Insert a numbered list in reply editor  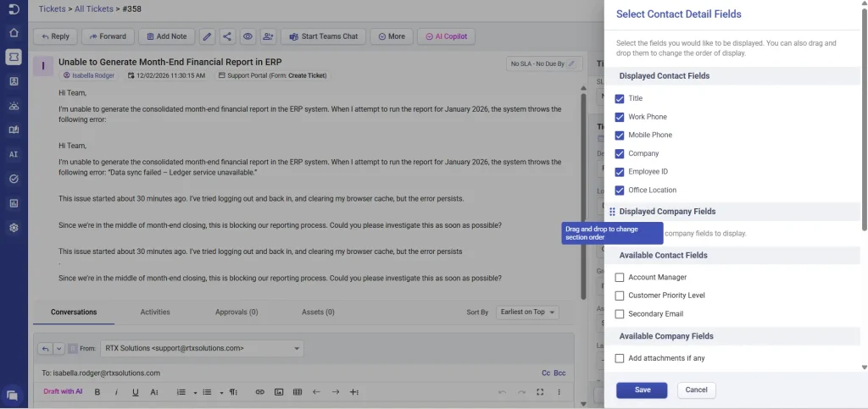pos(181,392)
